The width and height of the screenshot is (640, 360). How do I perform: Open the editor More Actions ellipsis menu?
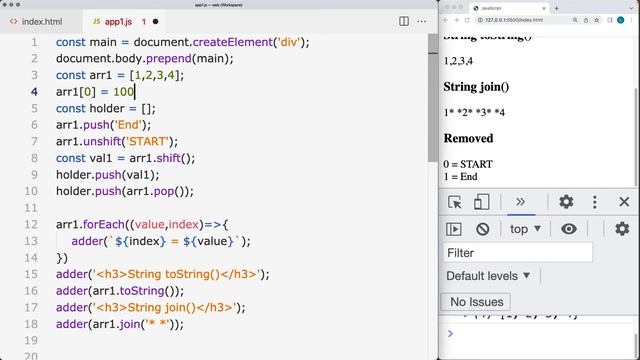coord(422,21)
